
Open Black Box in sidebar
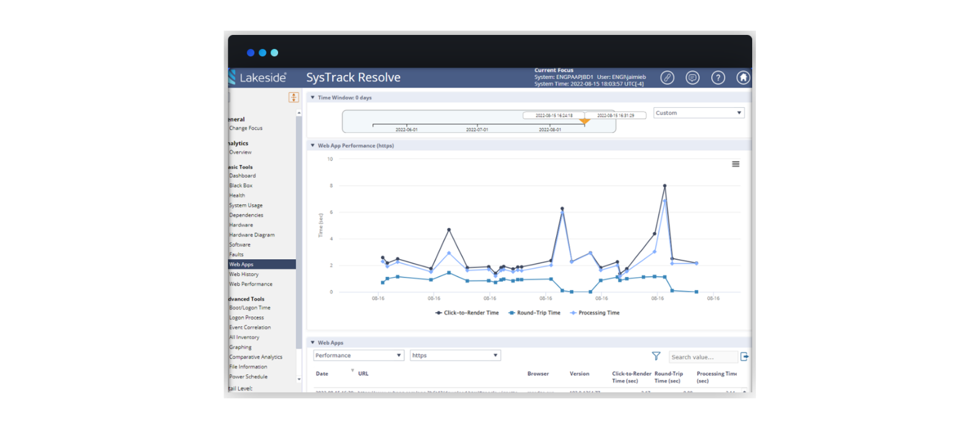click(x=241, y=186)
